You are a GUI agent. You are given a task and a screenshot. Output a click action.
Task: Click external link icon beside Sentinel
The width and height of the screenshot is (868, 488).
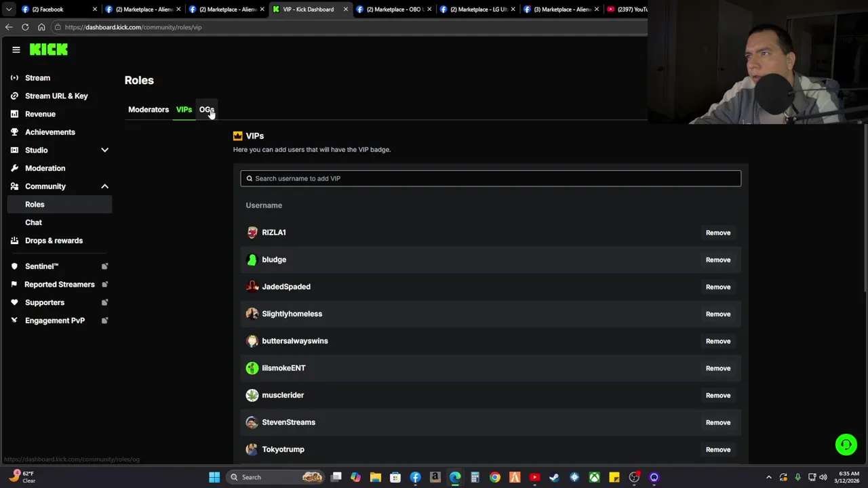pos(104,266)
